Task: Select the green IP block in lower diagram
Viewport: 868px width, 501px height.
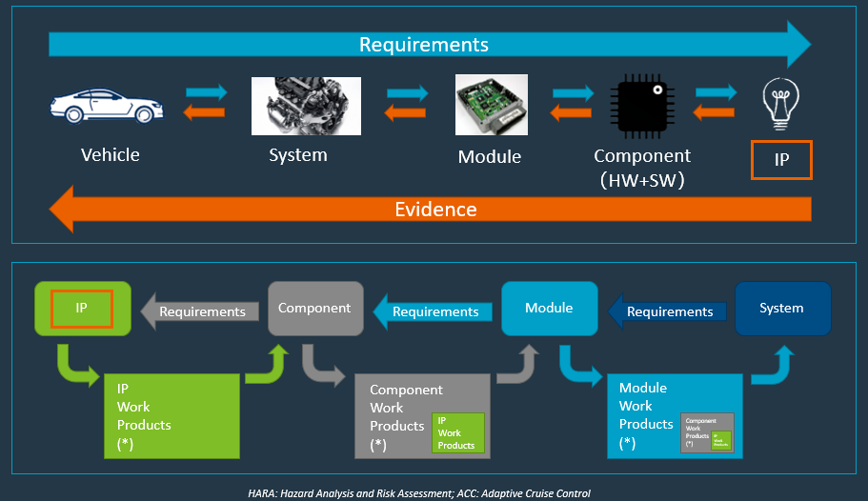Action: pos(81,309)
